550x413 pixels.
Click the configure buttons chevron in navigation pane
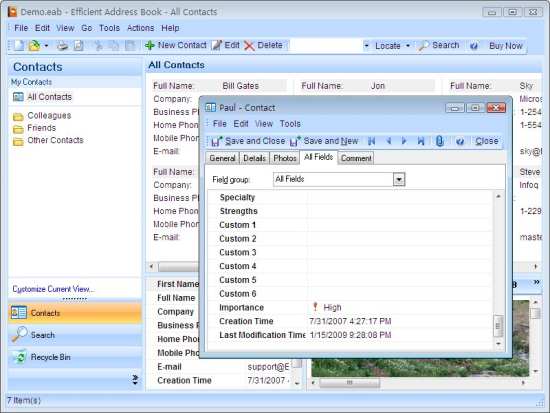pyautogui.click(x=135, y=380)
